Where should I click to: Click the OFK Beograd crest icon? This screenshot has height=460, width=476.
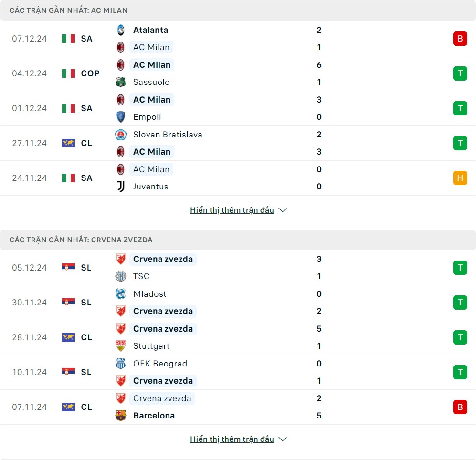121,364
